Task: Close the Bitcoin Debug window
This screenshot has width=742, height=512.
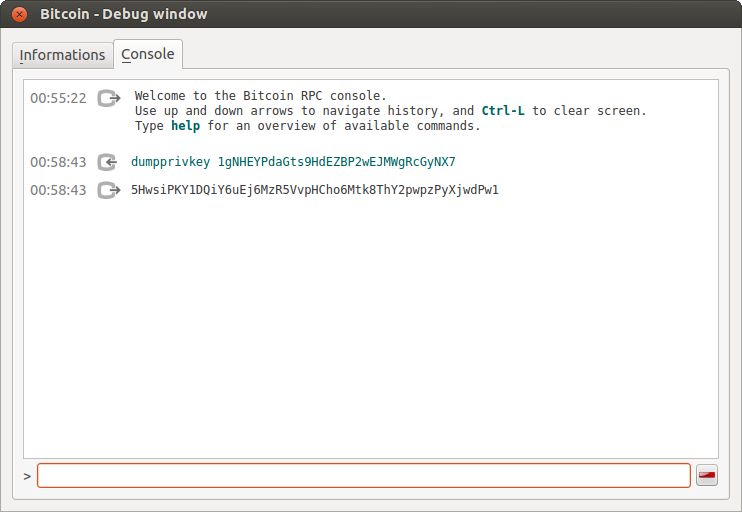Action: pyautogui.click(x=19, y=14)
